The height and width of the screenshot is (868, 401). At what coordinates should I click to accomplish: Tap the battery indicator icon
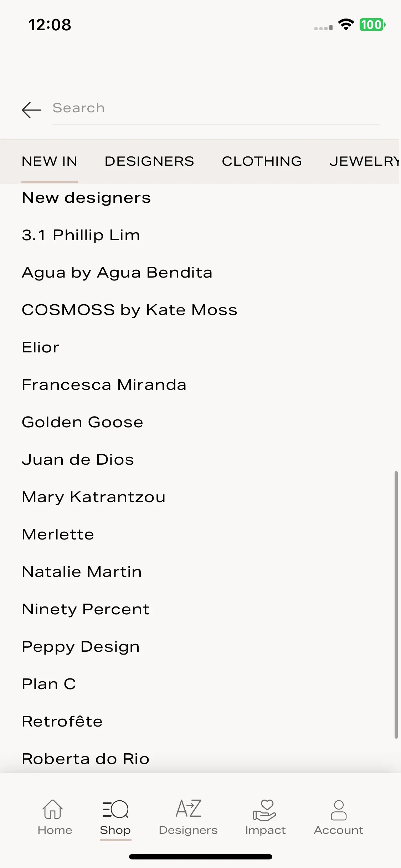tap(372, 25)
